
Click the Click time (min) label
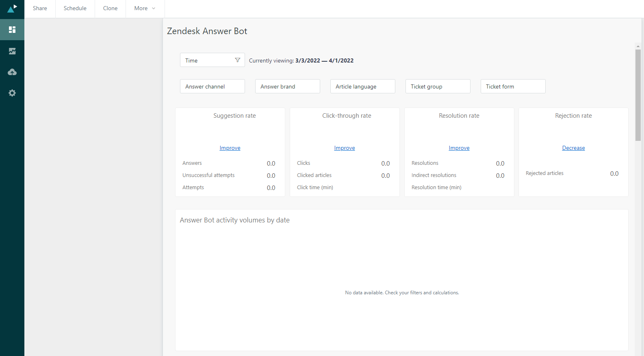point(315,188)
